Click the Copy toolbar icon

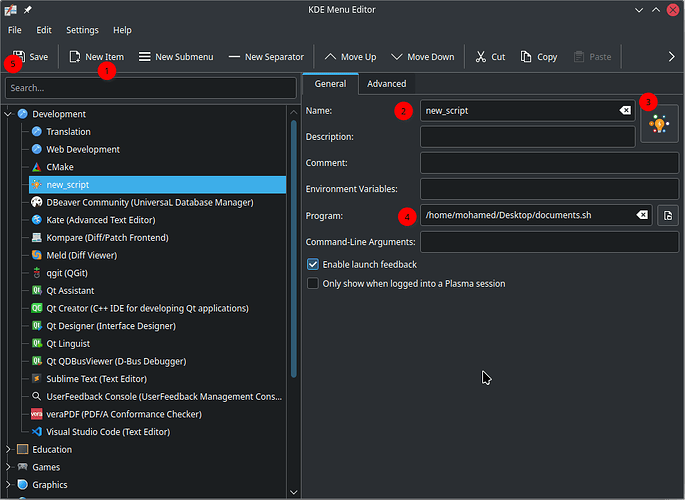tap(526, 57)
